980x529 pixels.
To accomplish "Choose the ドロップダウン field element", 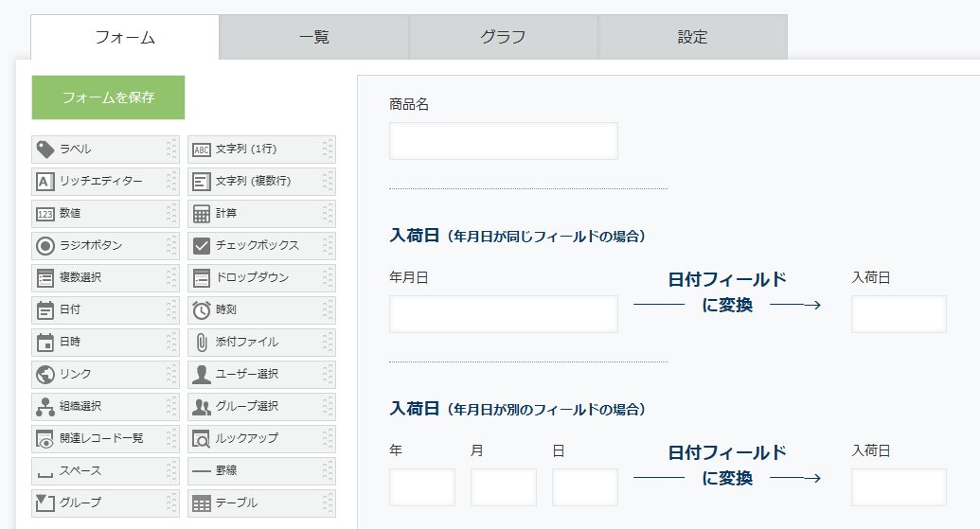I will (262, 278).
